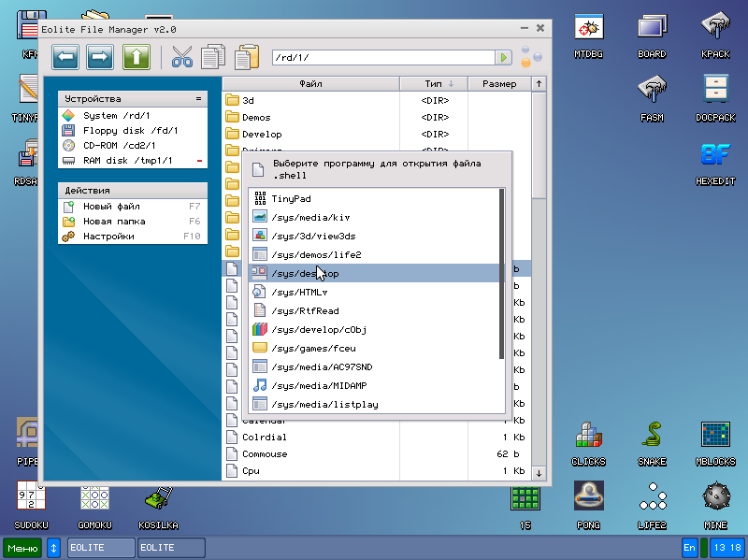Click the Paste icon in Eolite toolbar

(x=246, y=56)
